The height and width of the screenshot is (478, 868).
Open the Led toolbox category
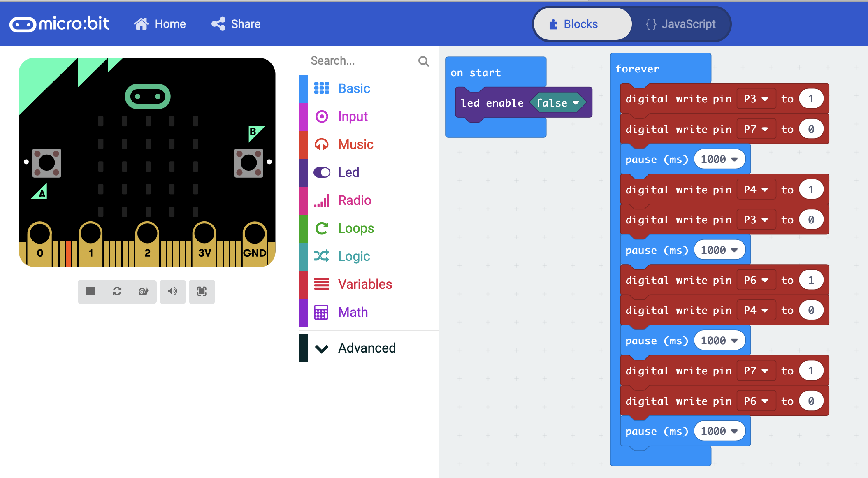tap(348, 172)
